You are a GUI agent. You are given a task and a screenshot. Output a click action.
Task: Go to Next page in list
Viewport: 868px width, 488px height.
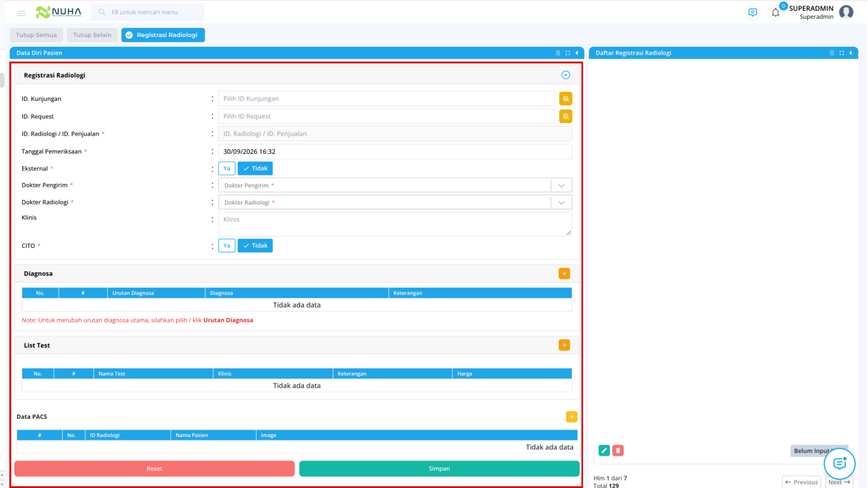click(839, 482)
